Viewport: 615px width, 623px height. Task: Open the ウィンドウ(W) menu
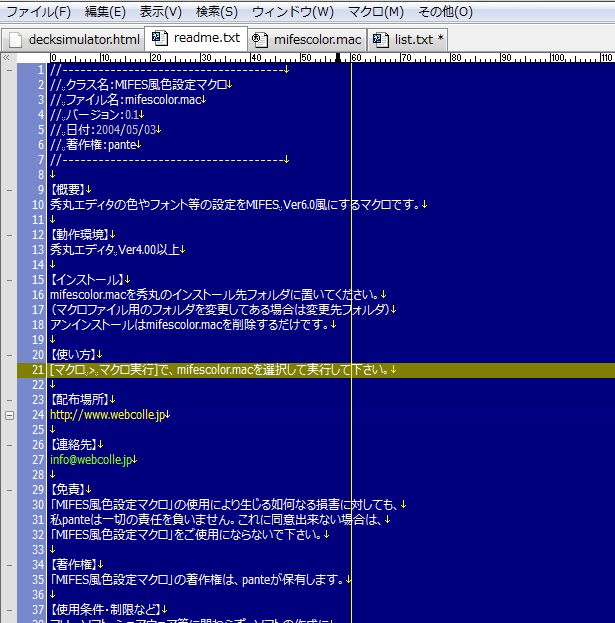pyautogui.click(x=292, y=12)
